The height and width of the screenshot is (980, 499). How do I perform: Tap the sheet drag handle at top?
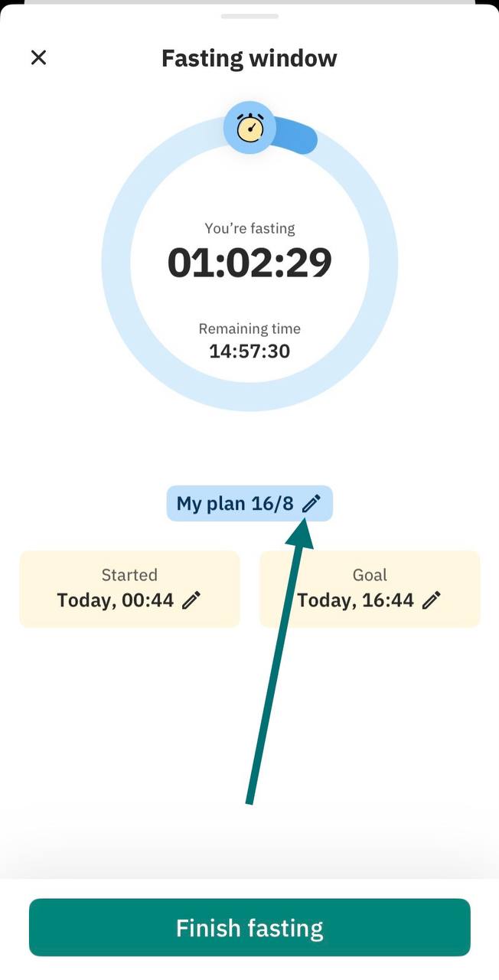coord(249,16)
